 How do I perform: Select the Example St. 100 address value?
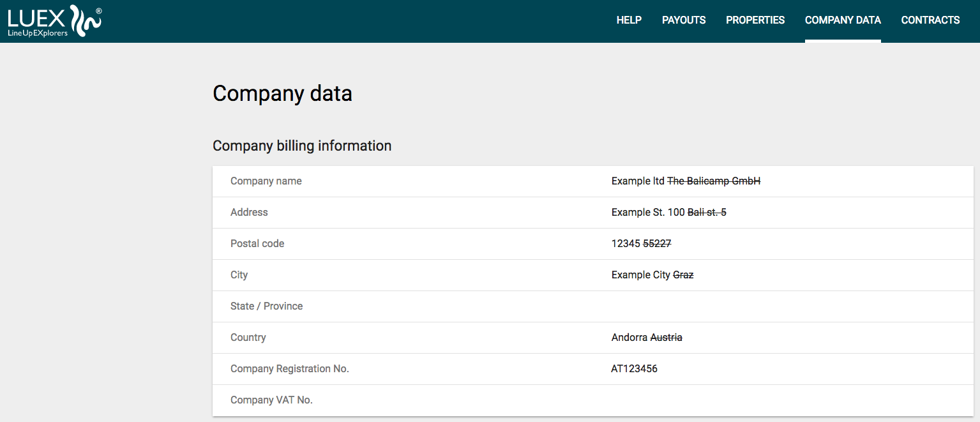(648, 213)
